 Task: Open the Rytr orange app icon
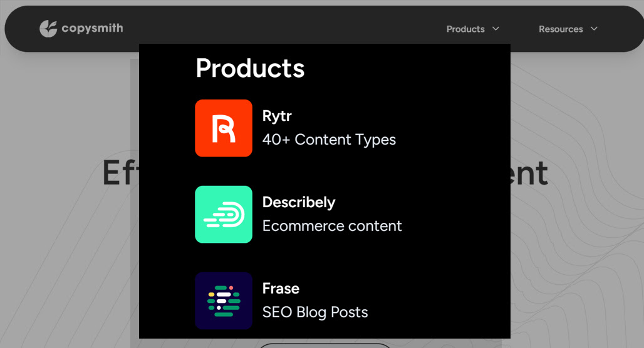click(x=224, y=128)
